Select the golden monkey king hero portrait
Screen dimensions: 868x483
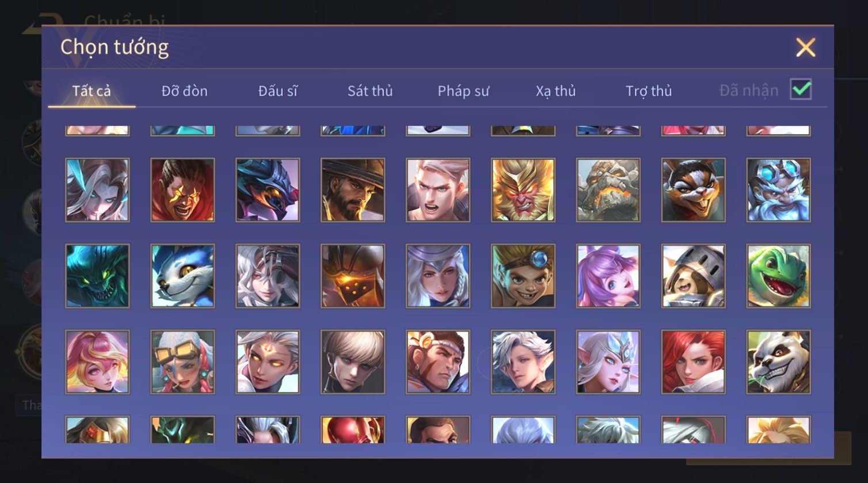[523, 190]
